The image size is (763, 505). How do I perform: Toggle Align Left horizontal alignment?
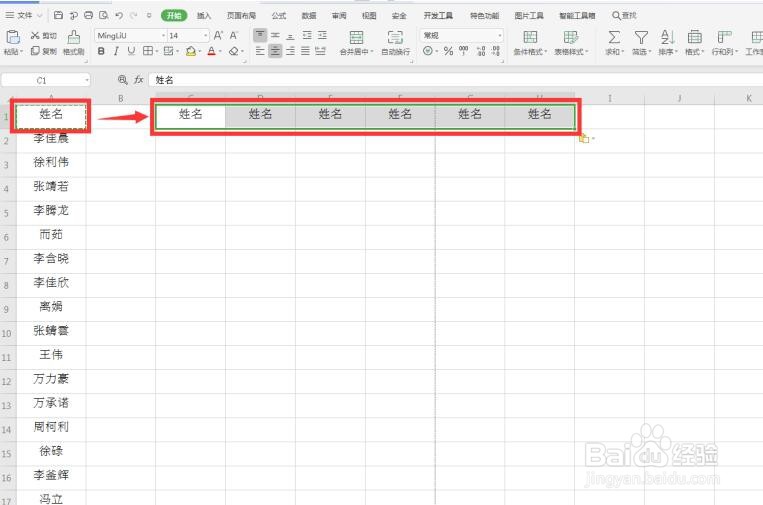(260, 51)
